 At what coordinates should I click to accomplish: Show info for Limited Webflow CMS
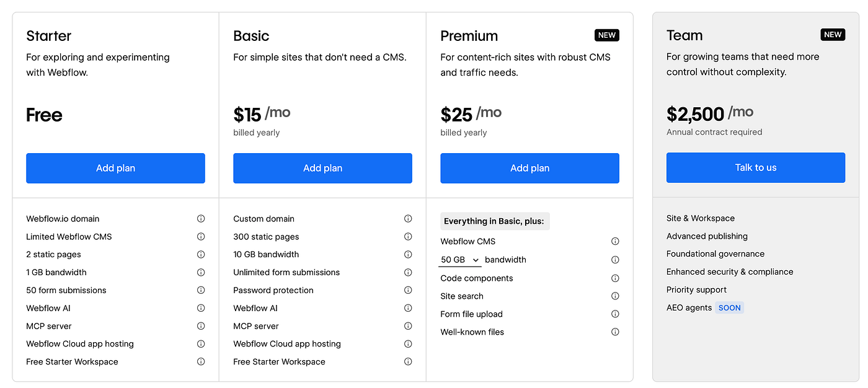[x=201, y=237]
